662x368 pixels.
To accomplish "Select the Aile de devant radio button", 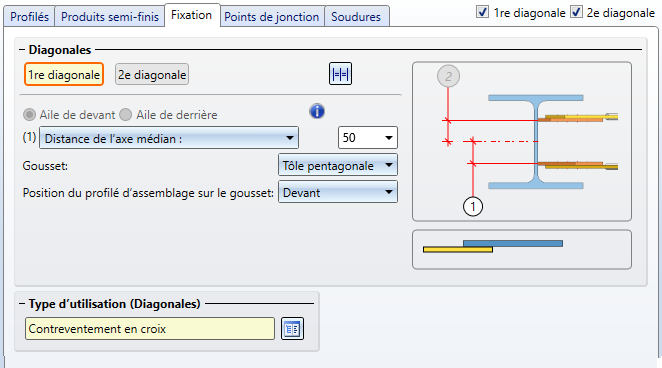I will [29, 114].
